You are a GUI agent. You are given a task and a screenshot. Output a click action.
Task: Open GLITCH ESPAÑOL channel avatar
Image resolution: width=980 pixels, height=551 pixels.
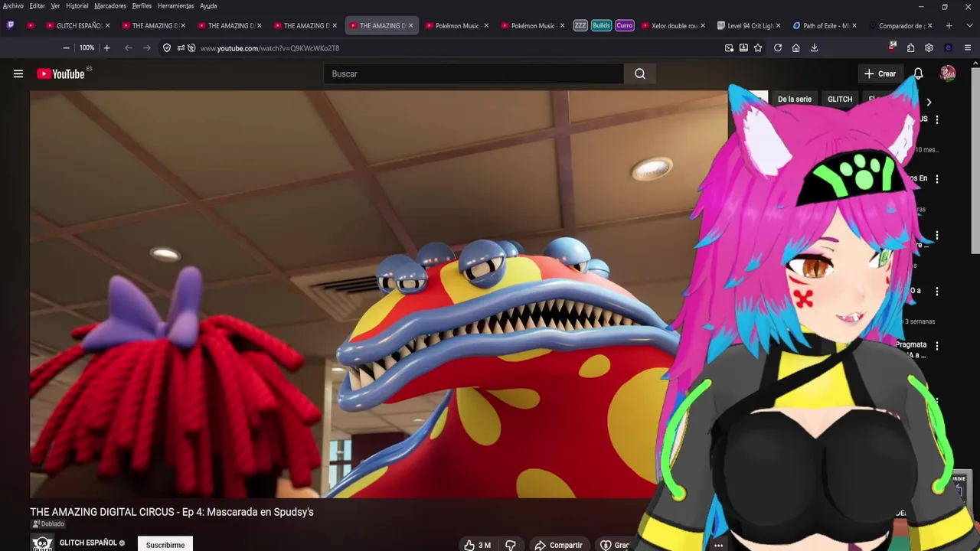[42, 543]
